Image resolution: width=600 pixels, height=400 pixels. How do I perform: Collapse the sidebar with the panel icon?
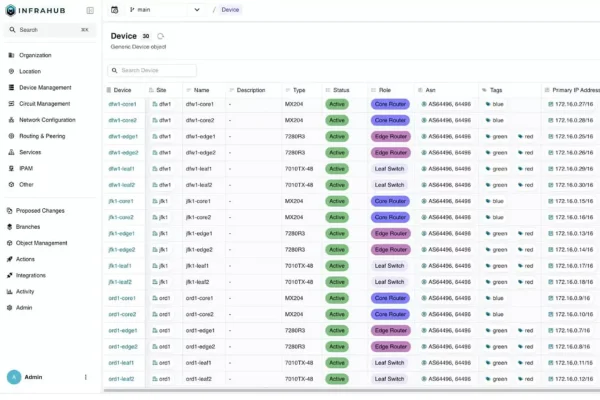click(90, 10)
